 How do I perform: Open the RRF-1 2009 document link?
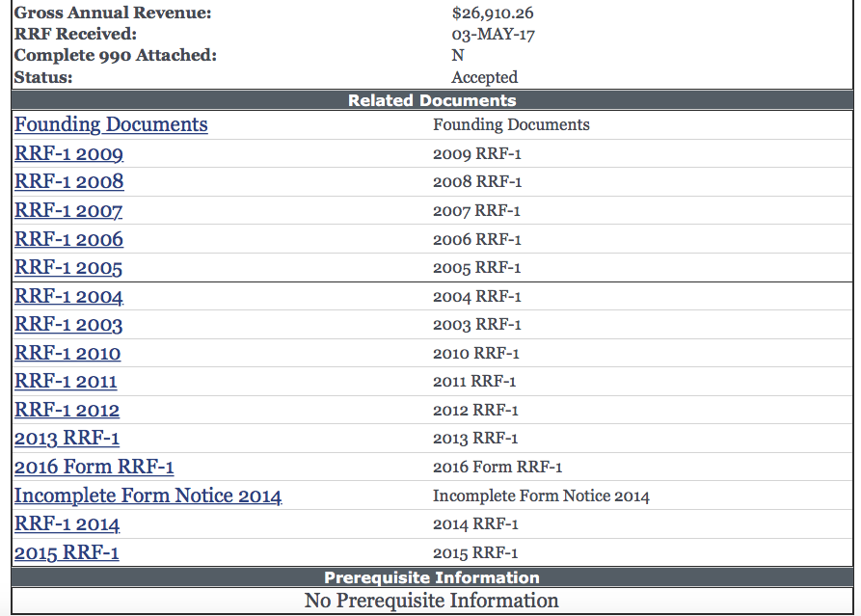[68, 154]
